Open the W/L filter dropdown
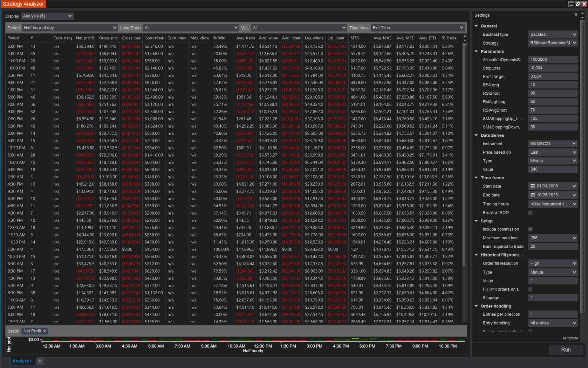Image resolution: width=588 pixels, height=368 pixels. pyautogui.click(x=299, y=28)
